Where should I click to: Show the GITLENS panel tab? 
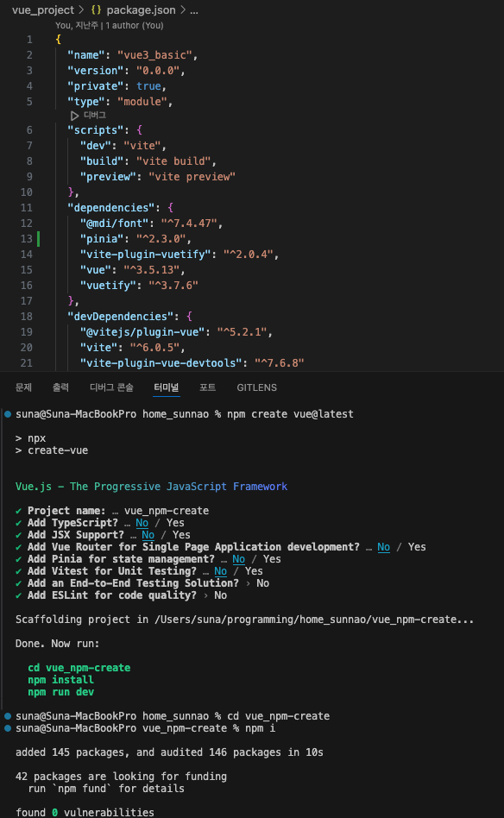256,387
